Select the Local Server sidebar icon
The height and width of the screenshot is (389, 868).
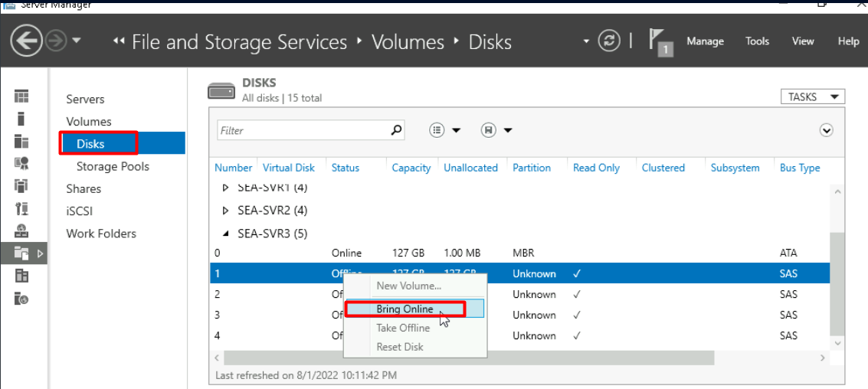click(x=21, y=119)
